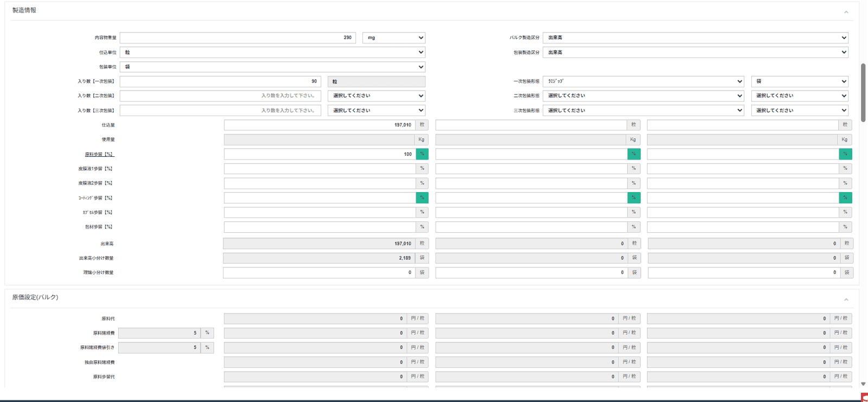868x402 pixels.
Task: Open the 仕込単位 dropdown showing 粒
Action: pyautogui.click(x=272, y=53)
